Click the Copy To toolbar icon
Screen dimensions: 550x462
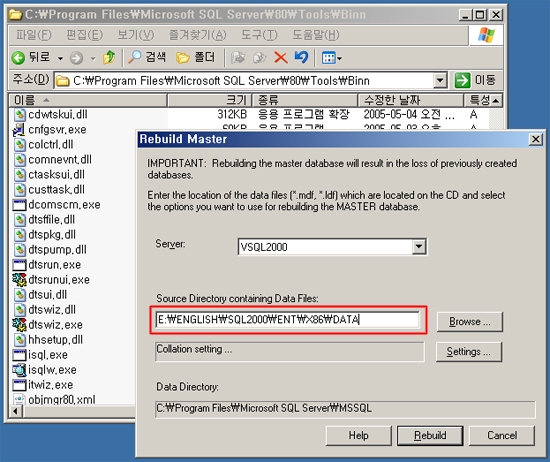(260, 58)
